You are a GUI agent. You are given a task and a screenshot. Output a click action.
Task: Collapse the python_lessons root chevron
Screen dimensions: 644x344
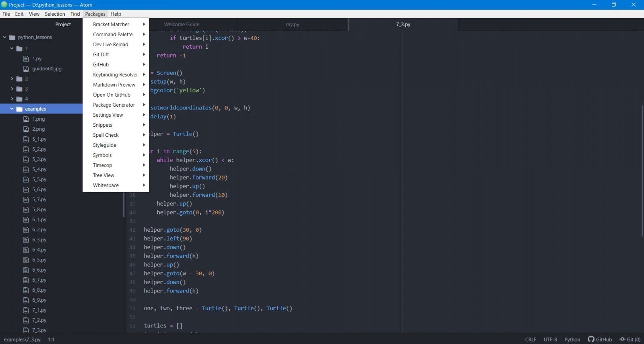[x=5, y=37]
